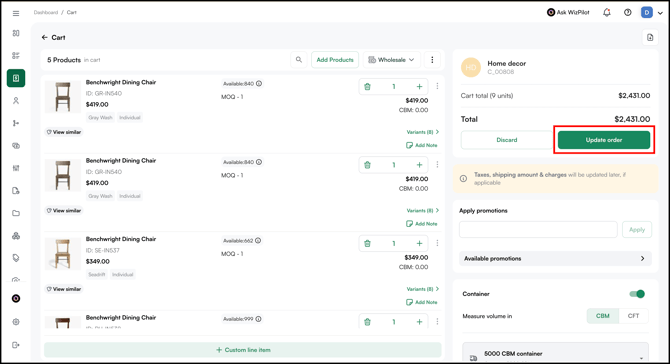This screenshot has width=670, height=364.
Task: Open the round WizPilot icon in sidebar
Action: (x=16, y=299)
